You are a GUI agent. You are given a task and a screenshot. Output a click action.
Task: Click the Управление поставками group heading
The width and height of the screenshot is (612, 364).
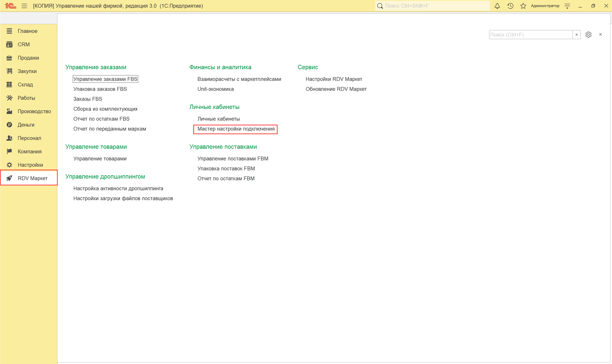coord(223,147)
